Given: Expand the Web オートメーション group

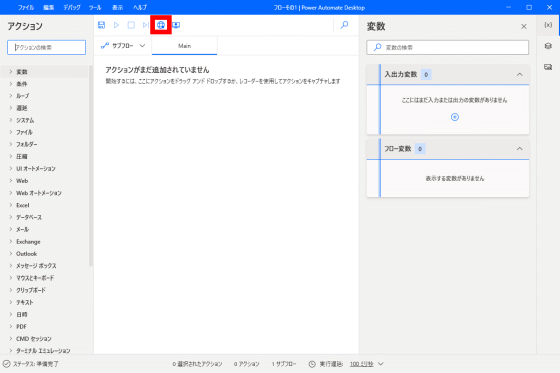Looking at the screenshot, I should [x=11, y=193].
